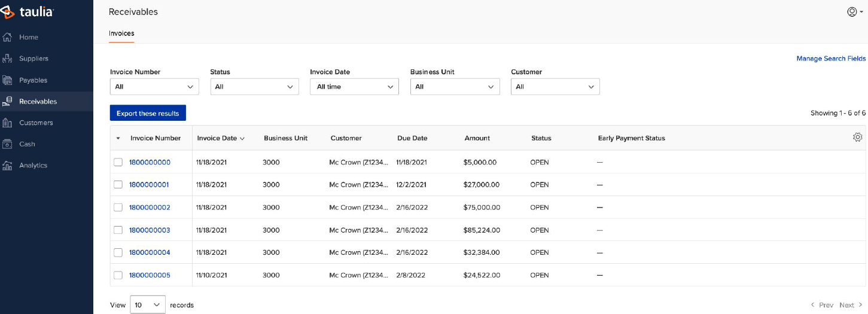The height and width of the screenshot is (314, 868).
Task: Select Receivables in the sidebar menu
Action: [x=47, y=102]
